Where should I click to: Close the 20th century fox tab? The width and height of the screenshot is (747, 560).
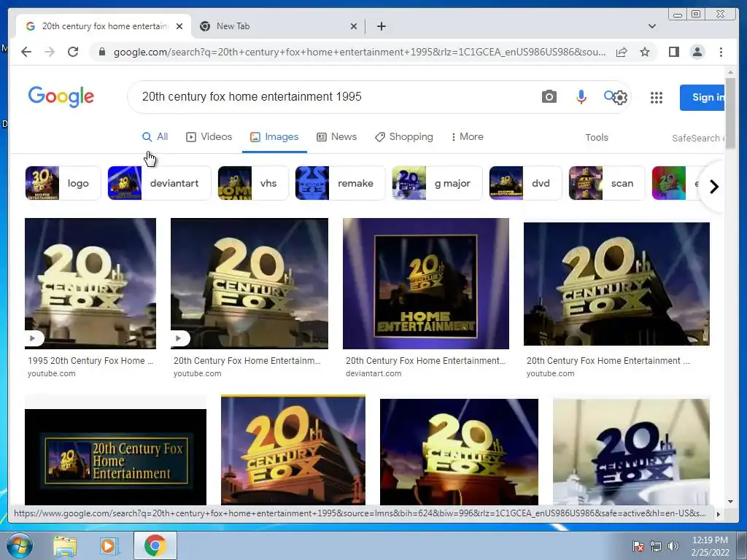tap(179, 26)
